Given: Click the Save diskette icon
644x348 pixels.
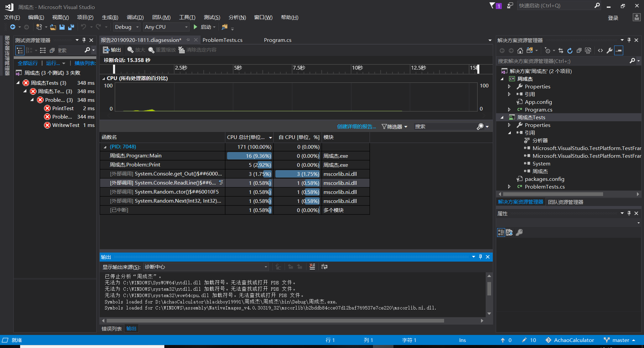Looking at the screenshot, I should [x=62, y=27].
